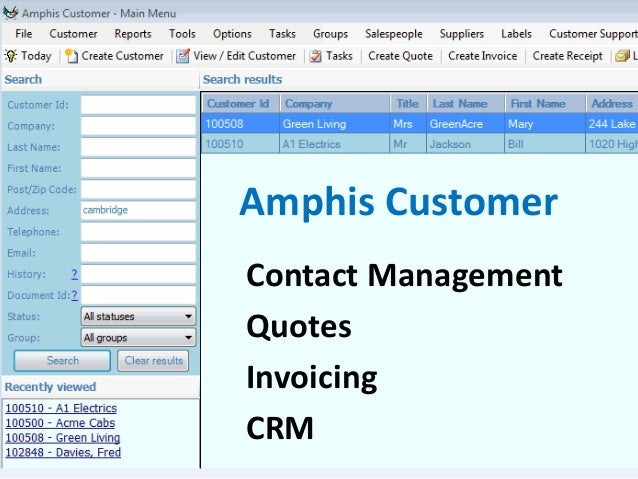This screenshot has width=638, height=479.
Task: Open the Suppliers menu
Action: tap(462, 34)
